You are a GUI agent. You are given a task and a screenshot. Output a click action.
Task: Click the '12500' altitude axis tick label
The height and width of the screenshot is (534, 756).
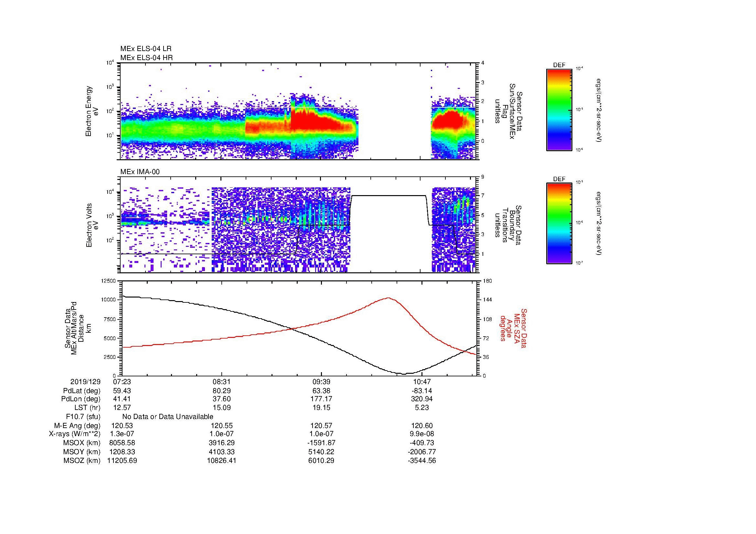[x=108, y=281]
